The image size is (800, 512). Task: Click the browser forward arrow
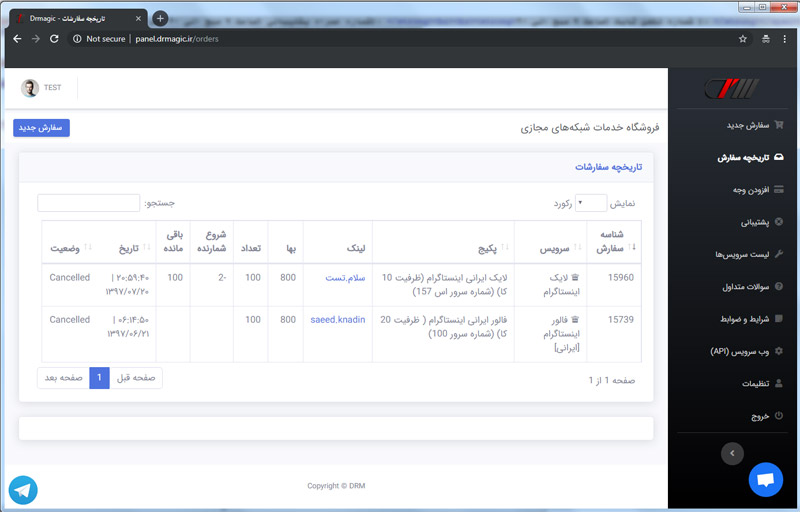(36, 39)
